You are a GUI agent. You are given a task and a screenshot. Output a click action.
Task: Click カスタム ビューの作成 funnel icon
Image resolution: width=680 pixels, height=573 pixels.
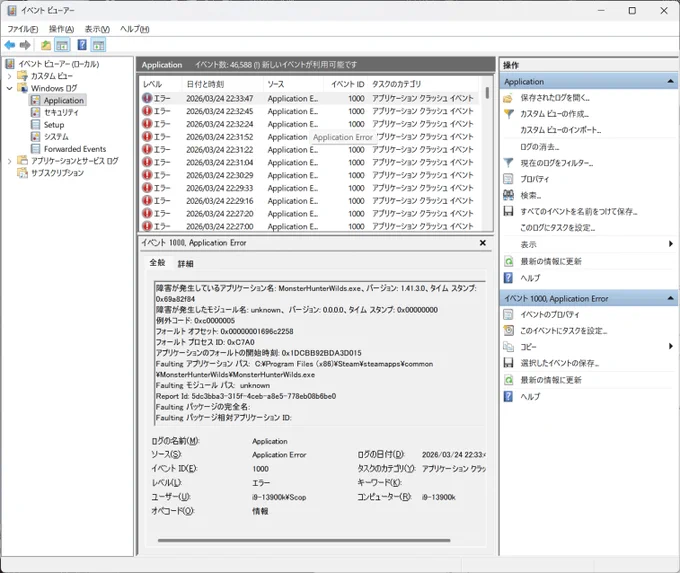point(508,114)
